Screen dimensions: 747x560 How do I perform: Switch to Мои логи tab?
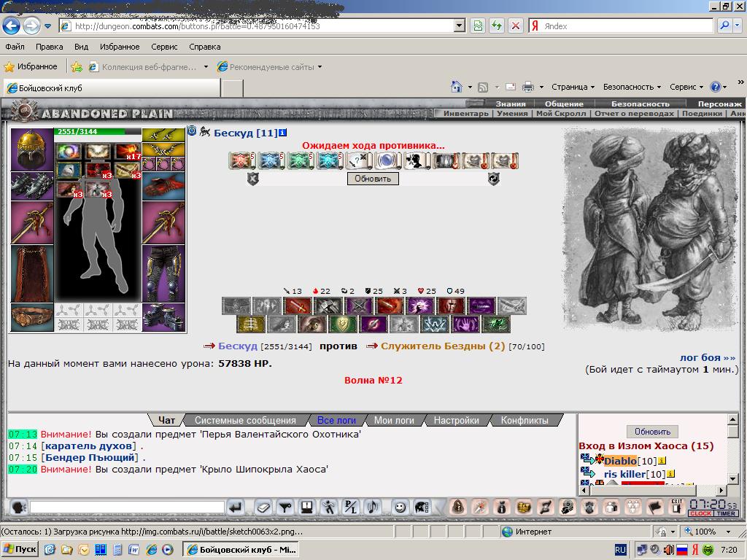[394, 420]
